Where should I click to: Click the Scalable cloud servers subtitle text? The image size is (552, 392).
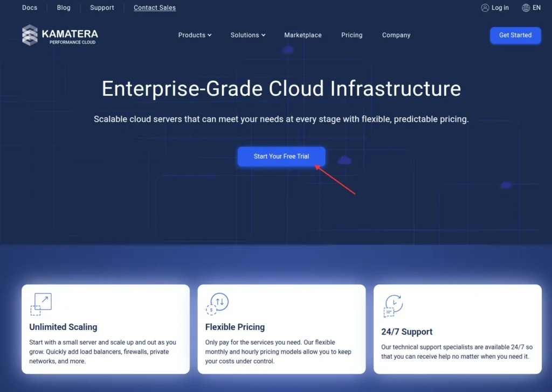[281, 119]
